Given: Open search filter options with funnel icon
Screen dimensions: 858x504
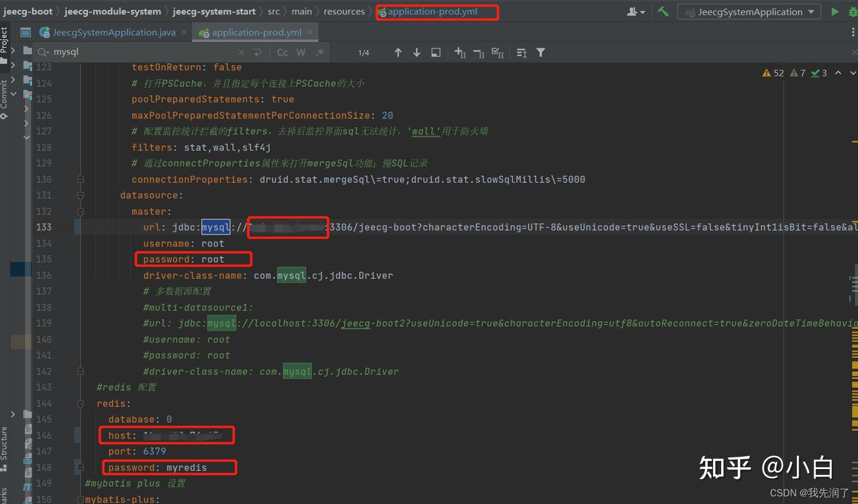Looking at the screenshot, I should pyautogui.click(x=541, y=52).
